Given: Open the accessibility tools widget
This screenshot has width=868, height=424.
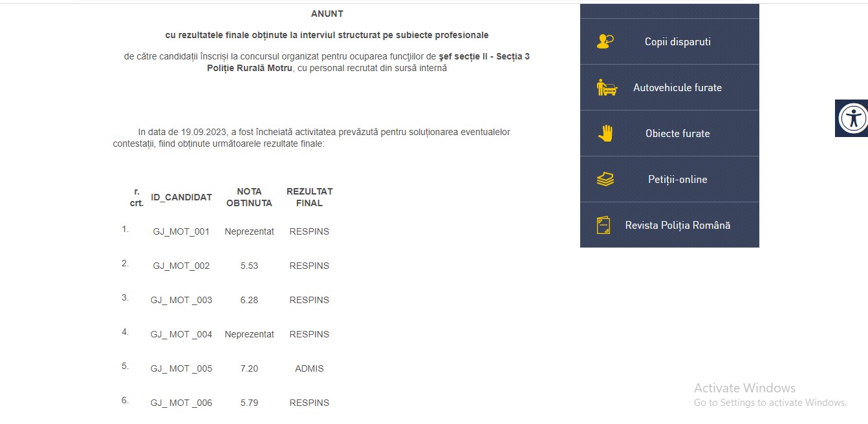Looking at the screenshot, I should click(852, 118).
